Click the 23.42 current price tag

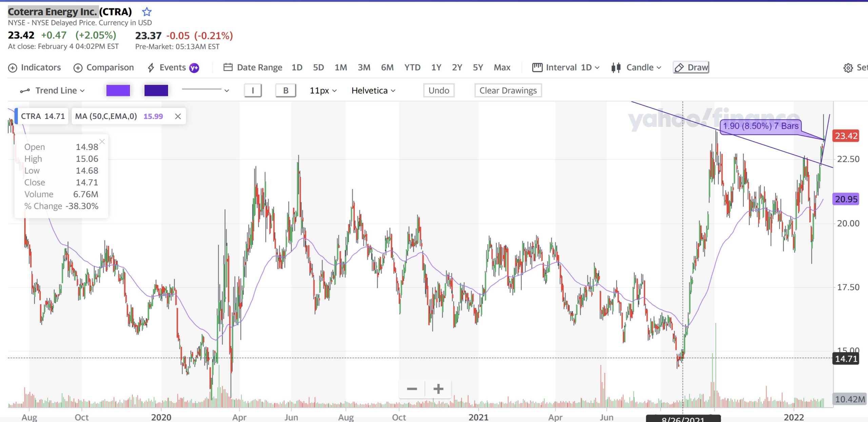tap(846, 136)
